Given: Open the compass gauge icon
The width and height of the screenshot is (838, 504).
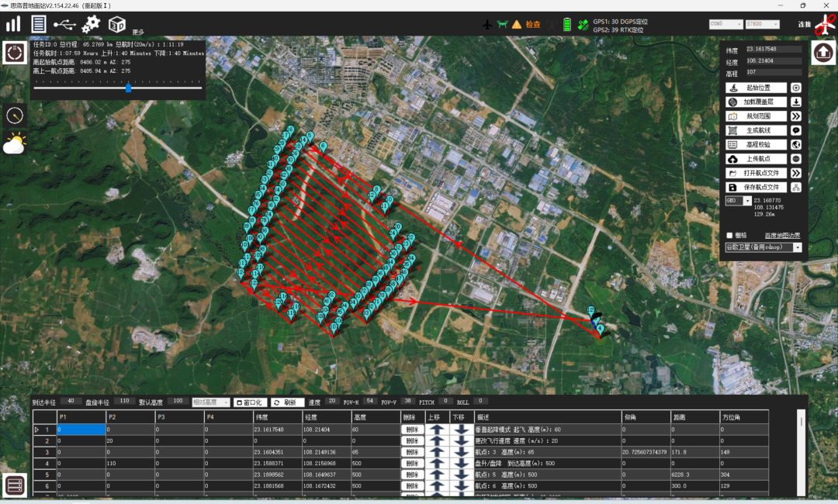Looking at the screenshot, I should (14, 116).
